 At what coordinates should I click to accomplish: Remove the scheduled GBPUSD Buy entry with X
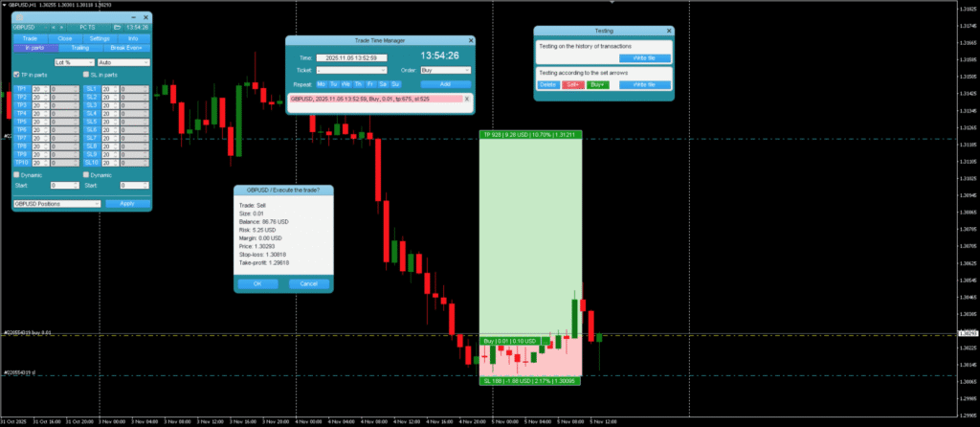pyautogui.click(x=466, y=98)
